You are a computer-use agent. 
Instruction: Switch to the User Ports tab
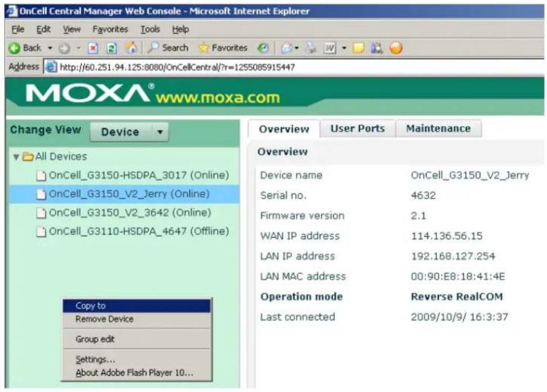358,129
